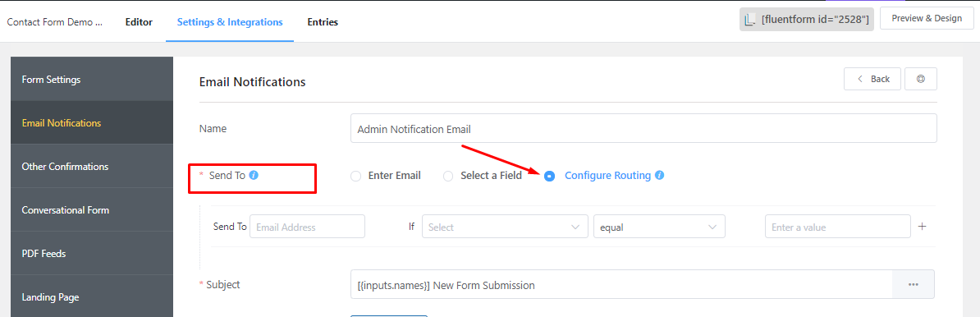Open the Entries tab
980x317 pixels.
323,22
